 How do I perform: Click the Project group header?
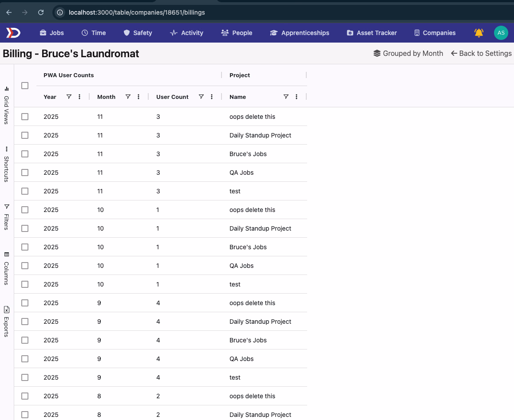coord(240,75)
